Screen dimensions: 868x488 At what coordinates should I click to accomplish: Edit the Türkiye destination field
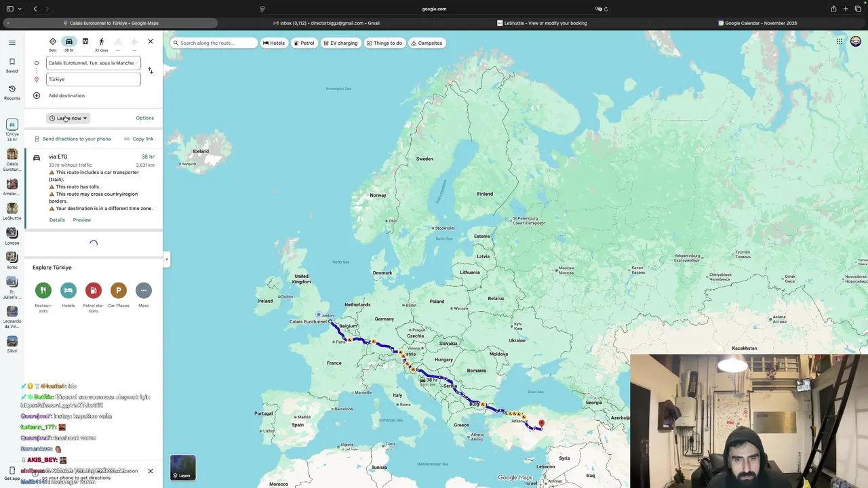tap(94, 79)
